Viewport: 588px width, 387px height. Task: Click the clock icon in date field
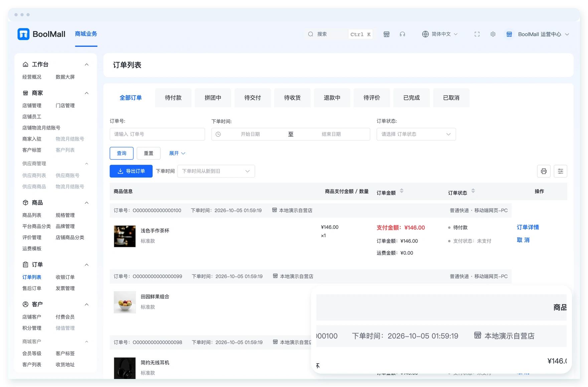coord(218,134)
